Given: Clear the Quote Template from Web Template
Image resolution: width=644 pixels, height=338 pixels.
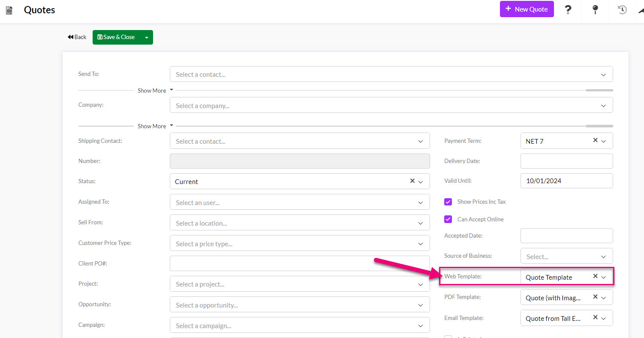Looking at the screenshot, I should (x=595, y=276).
